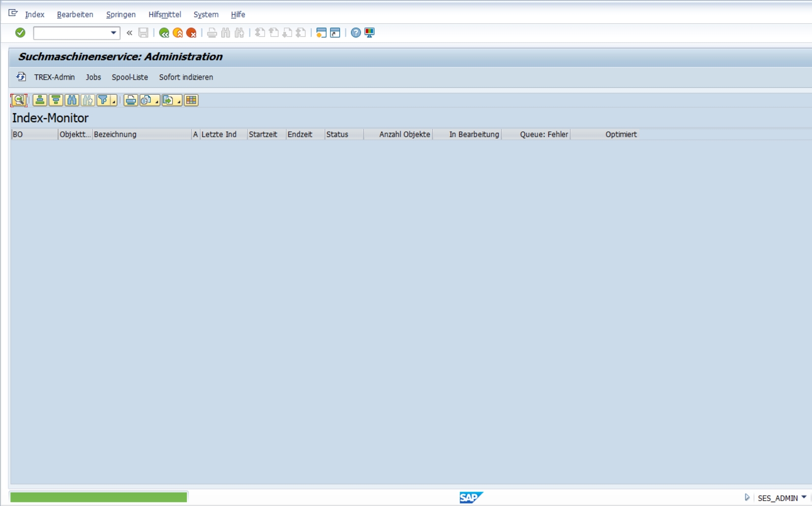This screenshot has height=506, width=812.
Task: Click the Generate Shortcut icon
Action: (x=335, y=33)
